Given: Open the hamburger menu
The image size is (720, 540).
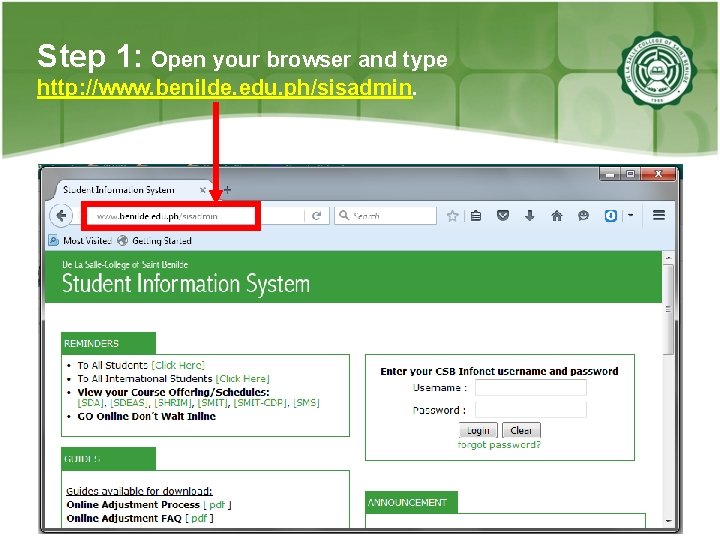Looking at the screenshot, I should [659, 215].
